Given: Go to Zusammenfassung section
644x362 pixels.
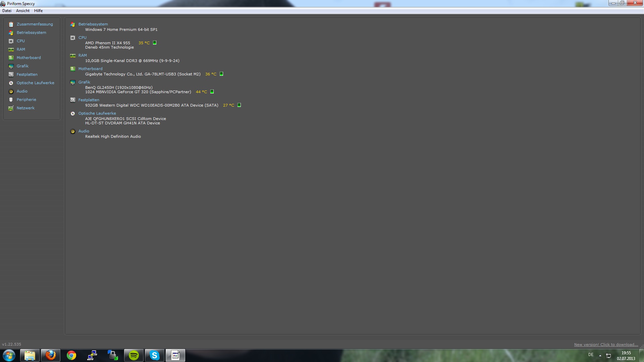Looking at the screenshot, I should [35, 24].
